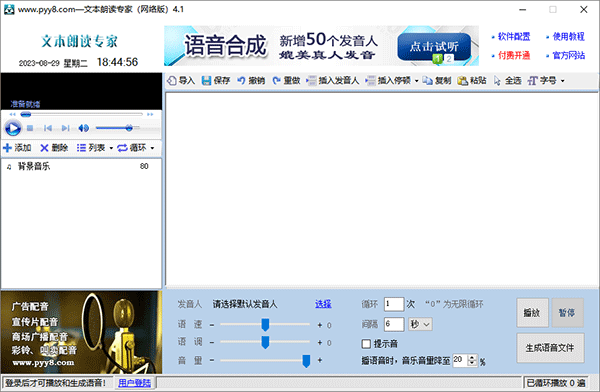The width and height of the screenshot is (600, 392).
Task: Click inside the main text editing area
Action: (381, 189)
